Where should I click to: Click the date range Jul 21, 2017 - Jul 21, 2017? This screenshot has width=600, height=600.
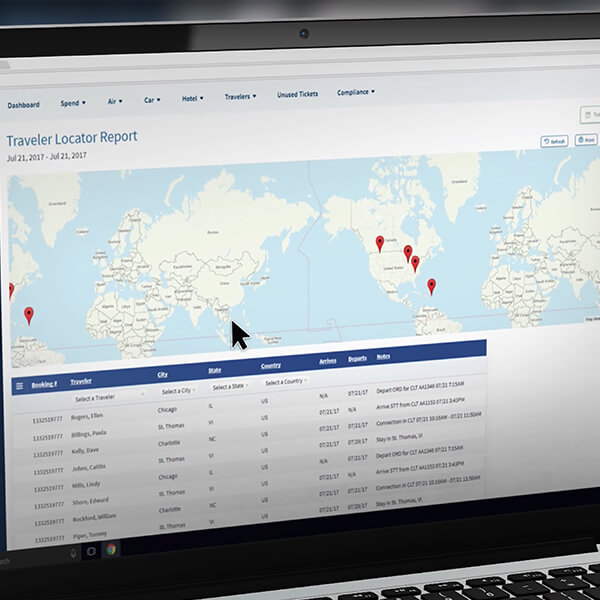coord(47,157)
